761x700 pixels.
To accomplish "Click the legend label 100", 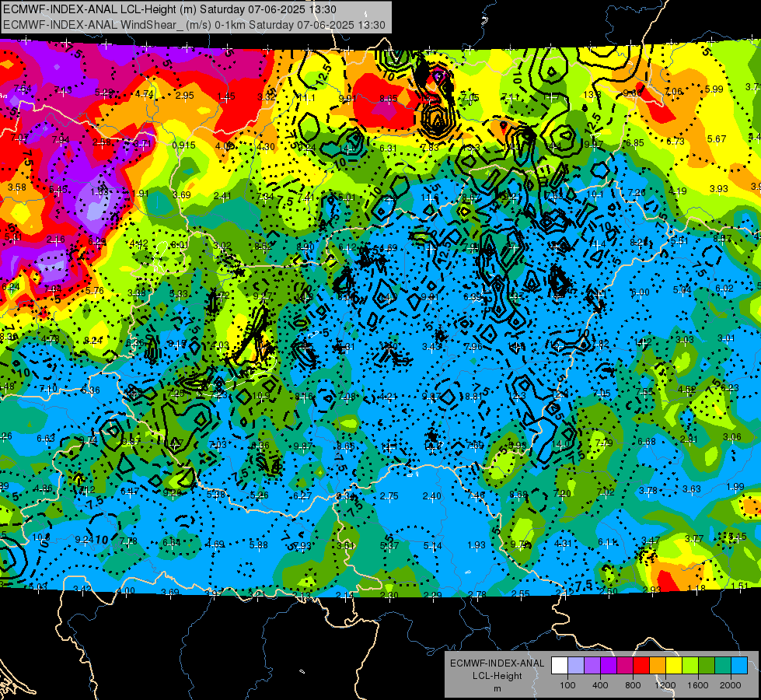I will click(567, 685).
